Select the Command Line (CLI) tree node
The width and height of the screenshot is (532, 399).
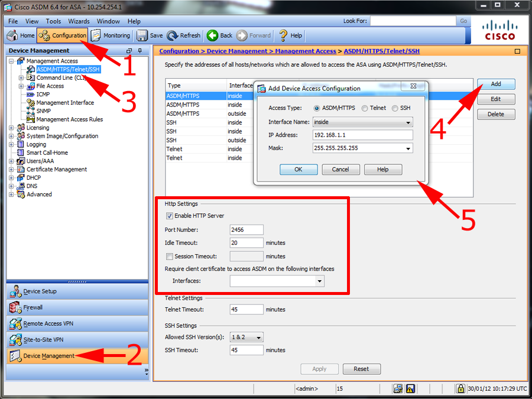[61, 77]
